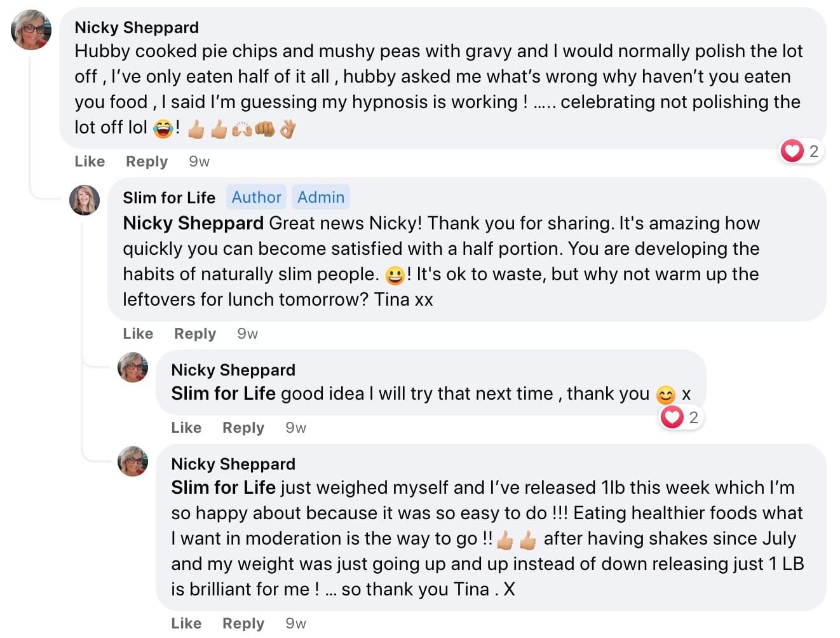Click bold 'Nicky Sheppard' mention in Tina's reply
This screenshot has width=840, height=638.
(193, 223)
